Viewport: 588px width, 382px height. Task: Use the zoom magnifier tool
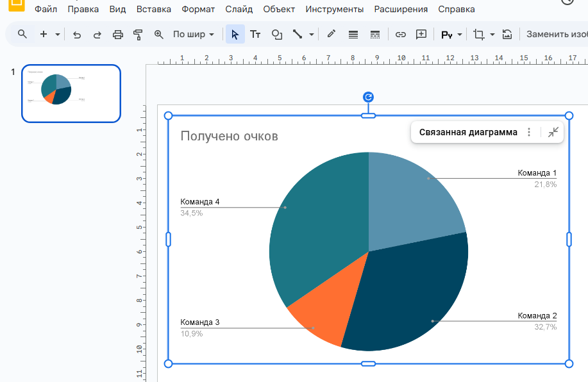[x=159, y=35]
